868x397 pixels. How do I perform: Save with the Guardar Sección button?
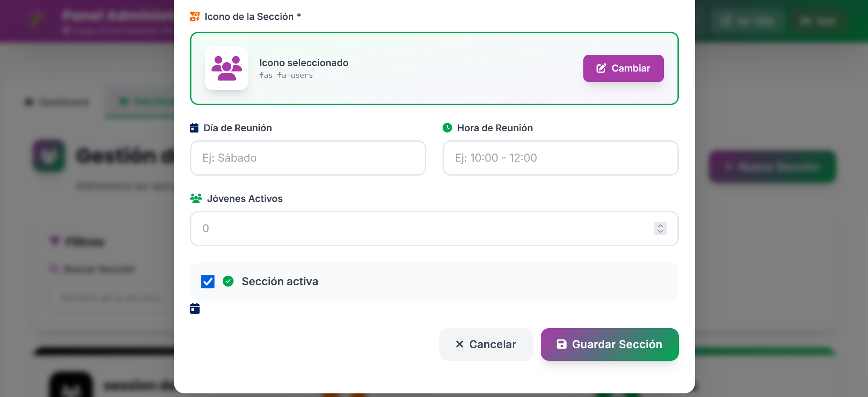tap(610, 344)
